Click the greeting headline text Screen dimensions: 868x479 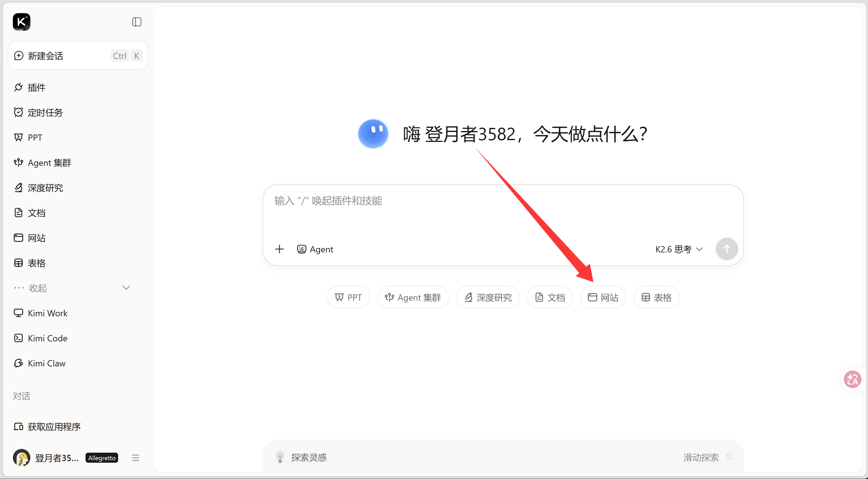click(525, 134)
